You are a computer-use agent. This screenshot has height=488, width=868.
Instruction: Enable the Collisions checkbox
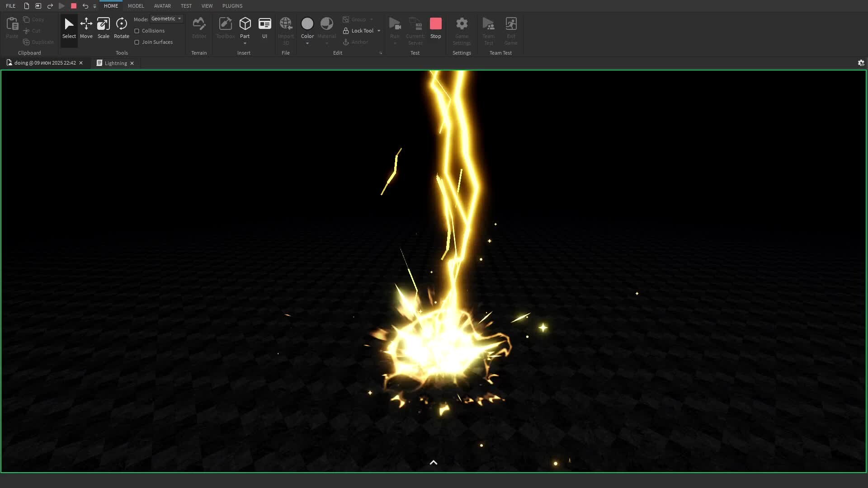137,31
